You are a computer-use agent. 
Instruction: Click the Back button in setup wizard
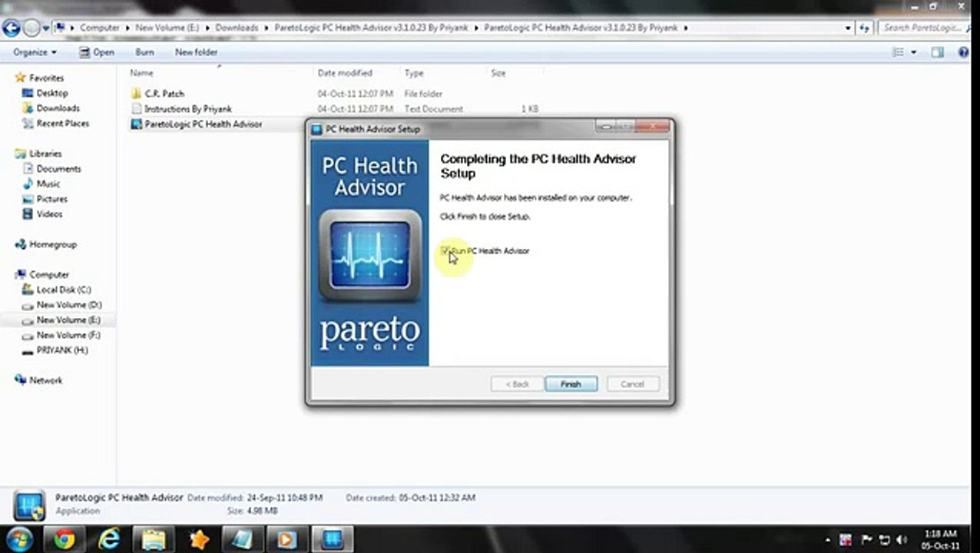click(x=516, y=384)
